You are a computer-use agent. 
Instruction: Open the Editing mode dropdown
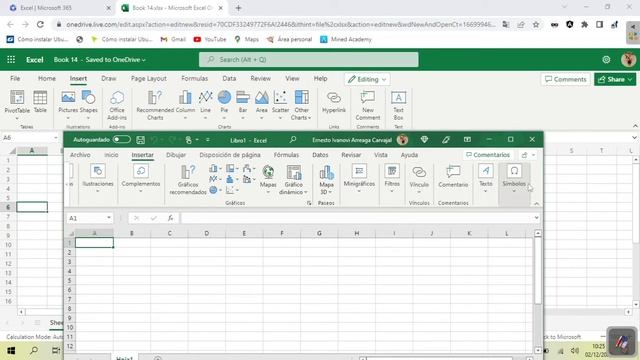367,79
